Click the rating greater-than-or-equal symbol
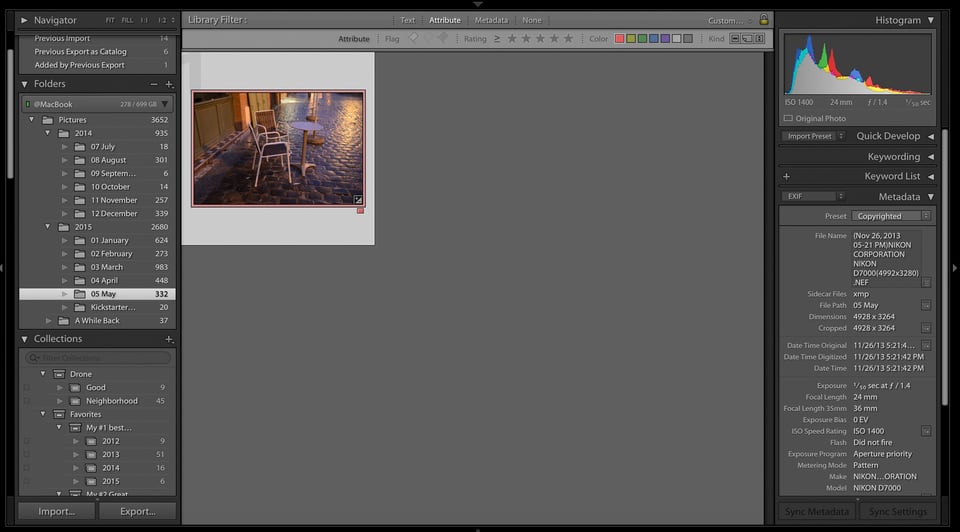Viewport: 960px width, 532px height. click(x=497, y=39)
